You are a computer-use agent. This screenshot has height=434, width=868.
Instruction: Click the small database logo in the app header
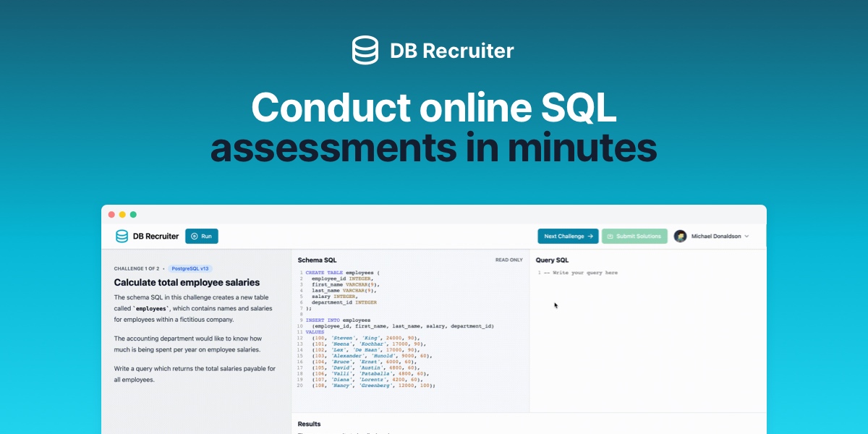[122, 236]
